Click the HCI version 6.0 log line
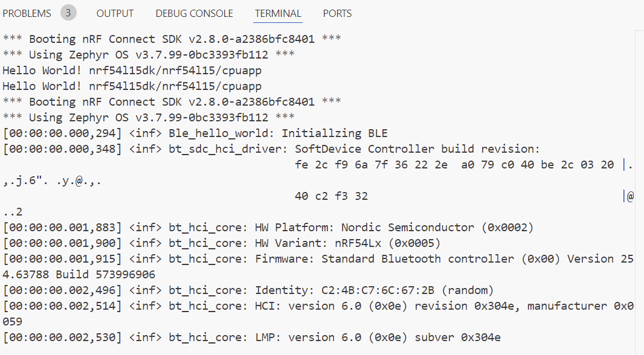 tap(318, 306)
